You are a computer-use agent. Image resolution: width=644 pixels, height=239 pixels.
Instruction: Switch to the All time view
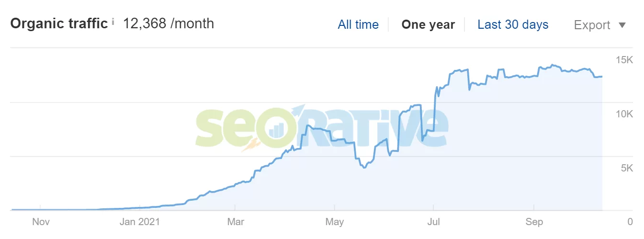[x=358, y=25]
